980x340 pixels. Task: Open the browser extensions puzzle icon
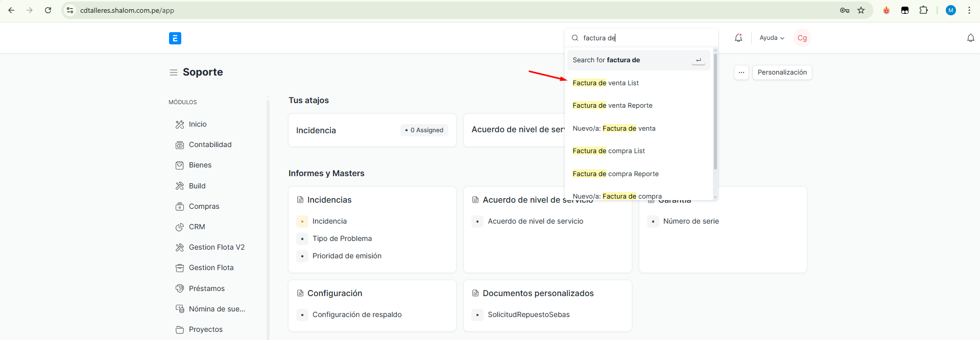tap(923, 10)
